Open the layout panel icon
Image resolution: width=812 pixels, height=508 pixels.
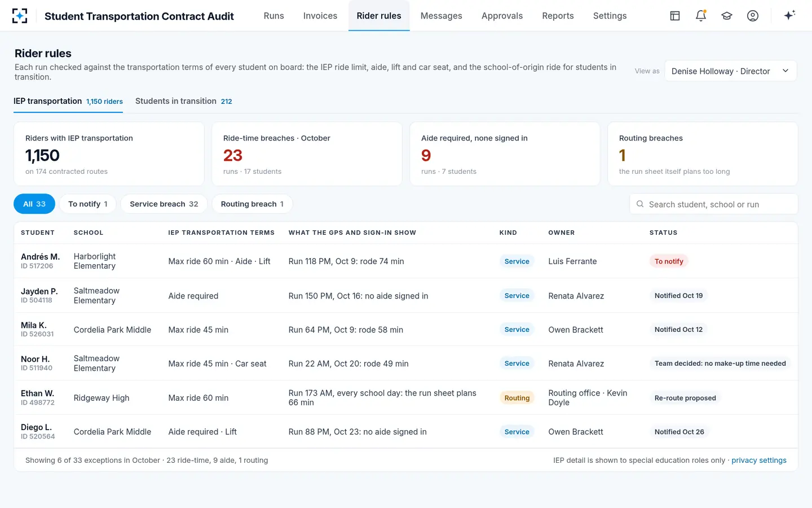coord(675,16)
